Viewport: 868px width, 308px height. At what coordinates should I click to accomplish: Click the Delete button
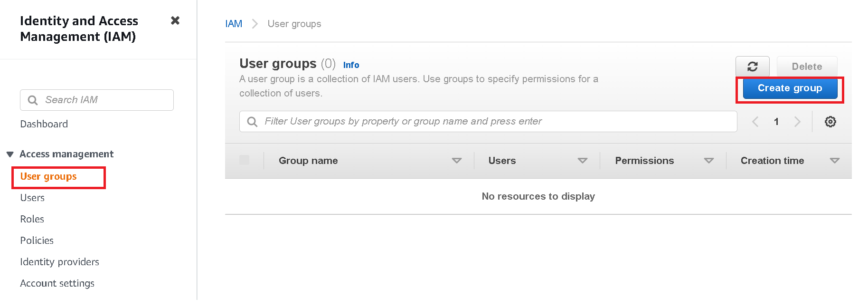click(x=807, y=67)
